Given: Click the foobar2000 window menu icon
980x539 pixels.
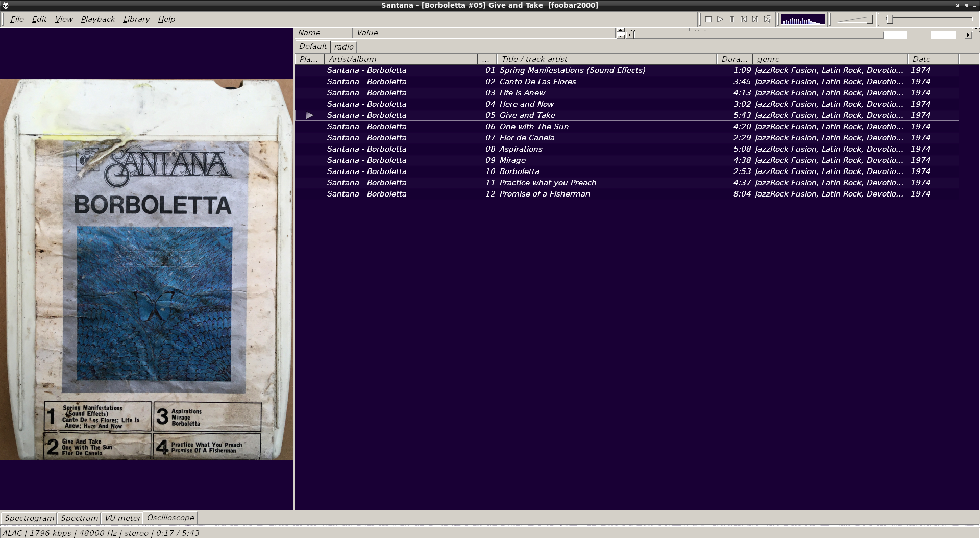Looking at the screenshot, I should [x=5, y=5].
